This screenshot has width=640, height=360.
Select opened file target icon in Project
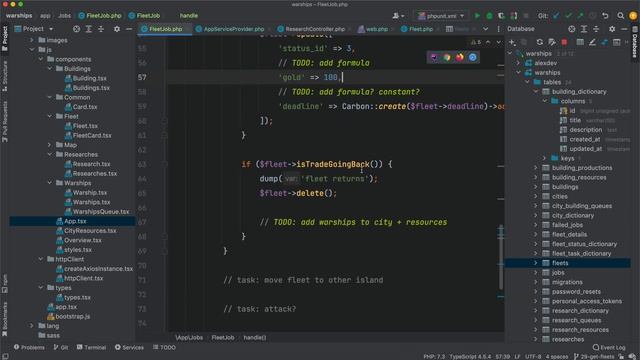pyautogui.click(x=76, y=29)
